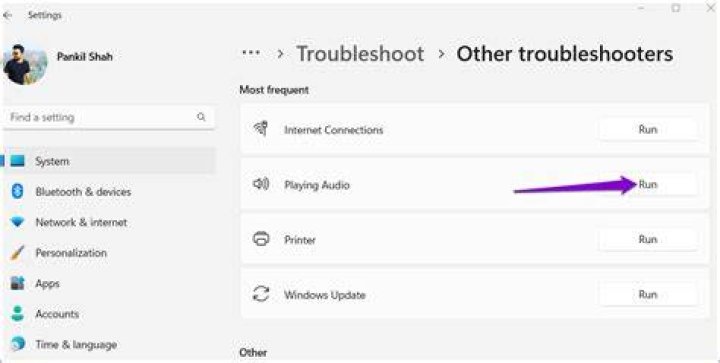Select the Internet Connections row label
This screenshot has height=363, width=720.
(x=333, y=130)
